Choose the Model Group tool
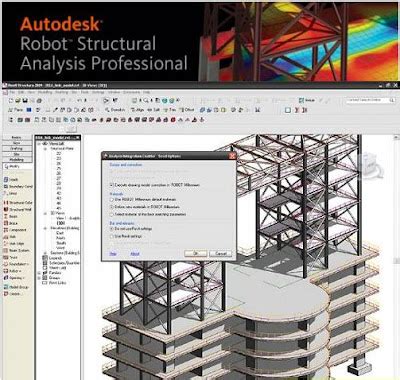Screen dimensions: 400x380 (x=16, y=287)
